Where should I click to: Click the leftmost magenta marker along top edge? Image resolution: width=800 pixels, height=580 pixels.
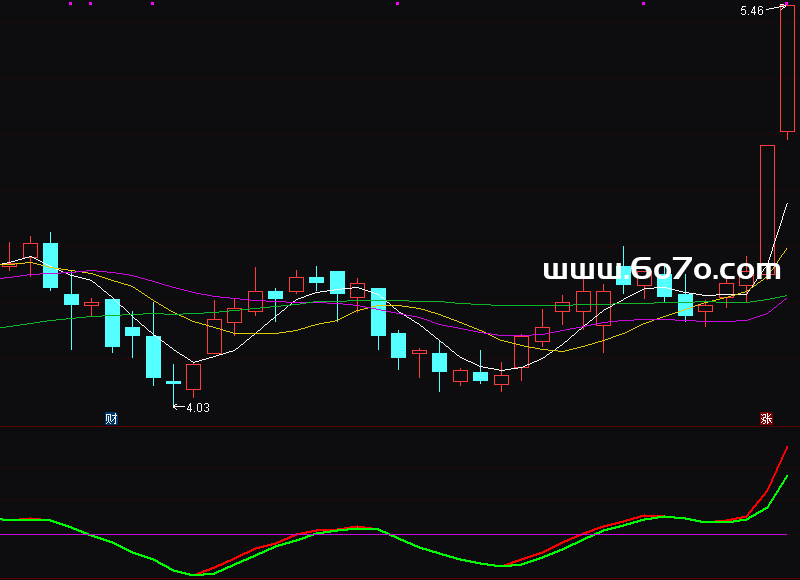pyautogui.click(x=70, y=4)
